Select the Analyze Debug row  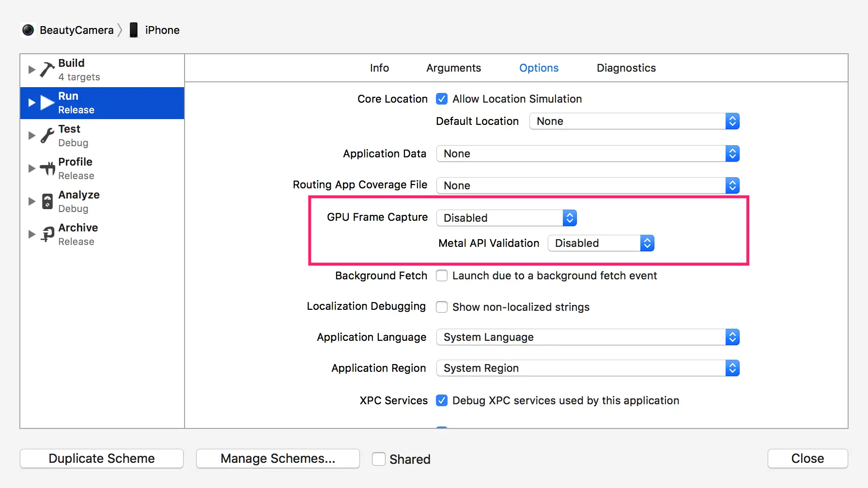click(x=102, y=201)
